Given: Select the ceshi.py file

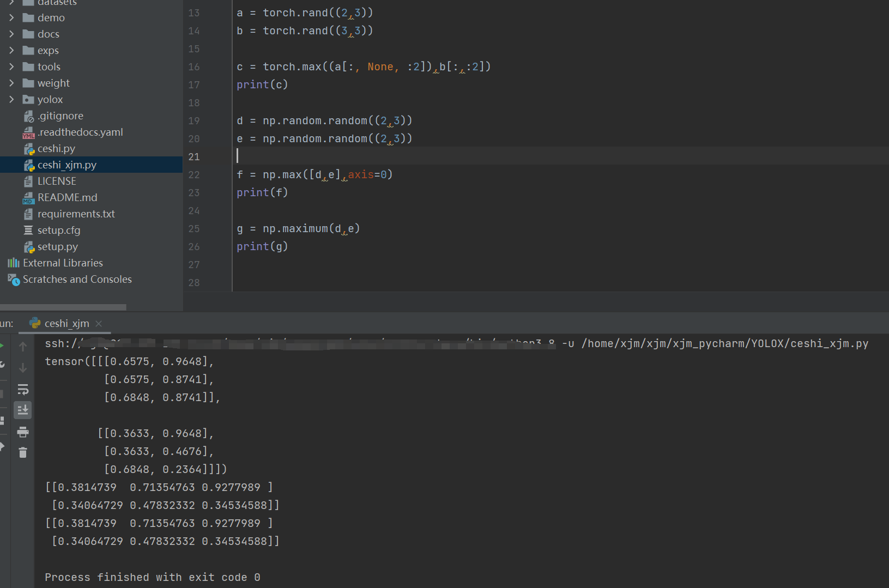Looking at the screenshot, I should pos(56,148).
